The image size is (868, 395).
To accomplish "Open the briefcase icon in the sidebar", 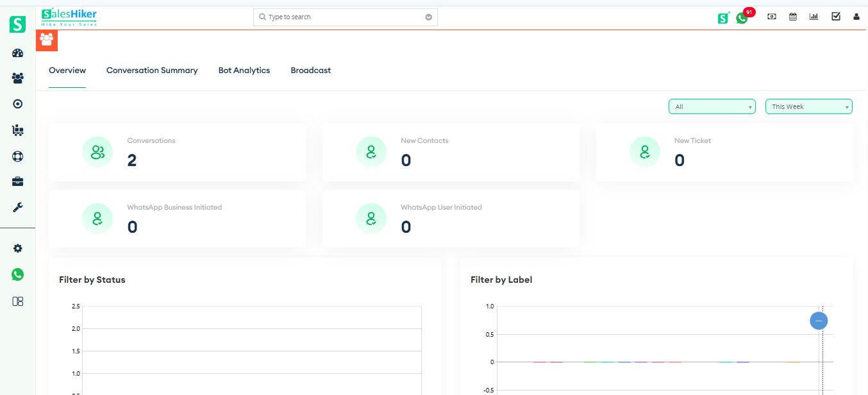I will (x=17, y=181).
